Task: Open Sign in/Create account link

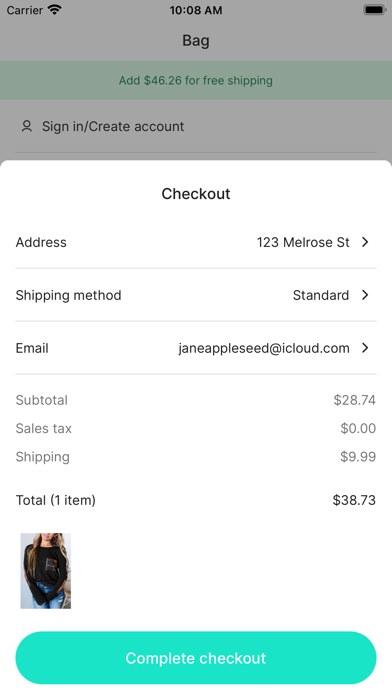Action: (x=113, y=127)
